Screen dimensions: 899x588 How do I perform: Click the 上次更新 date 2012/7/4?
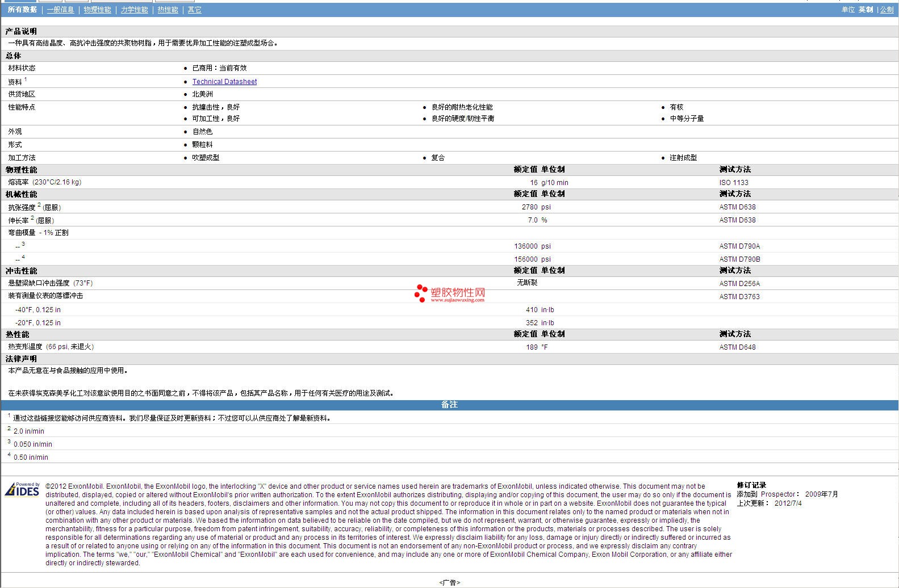pyautogui.click(x=788, y=503)
